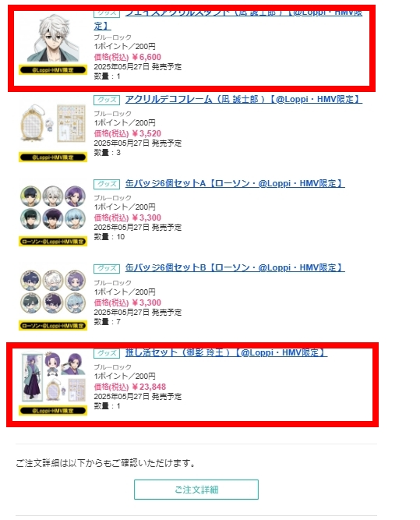
Task: Click the acrylic deco frame product thumbnail
Action: tap(53, 123)
